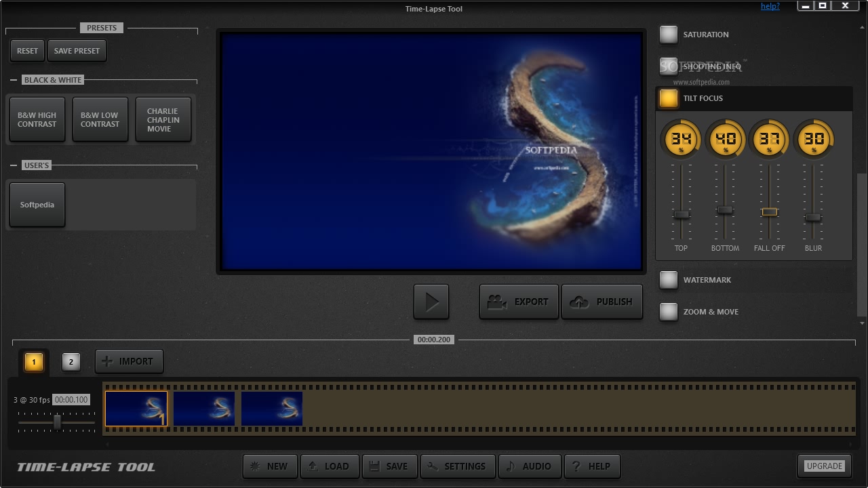The width and height of the screenshot is (868, 488).
Task: Start a new project with NEW
Action: (x=270, y=466)
